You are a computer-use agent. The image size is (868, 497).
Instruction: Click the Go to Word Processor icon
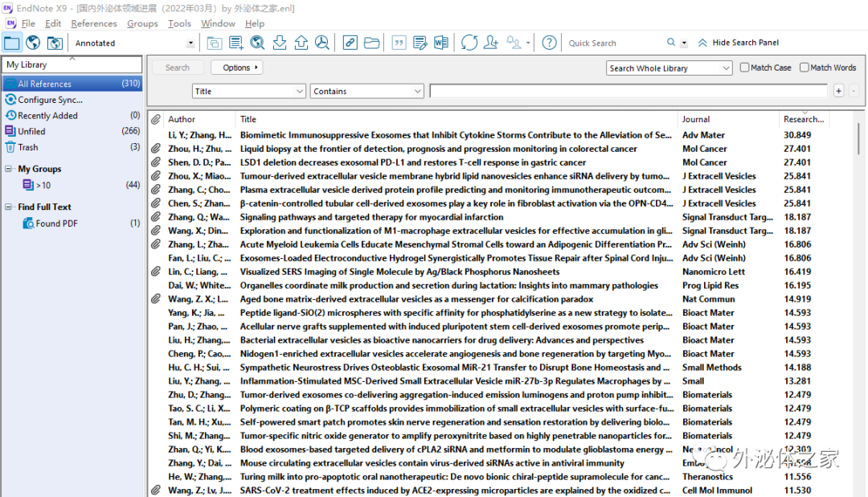click(441, 43)
